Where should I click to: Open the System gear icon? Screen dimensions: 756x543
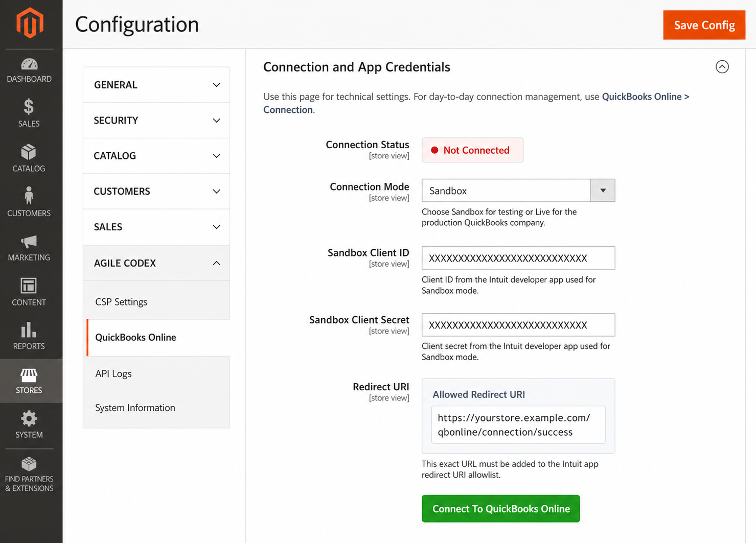[29, 419]
